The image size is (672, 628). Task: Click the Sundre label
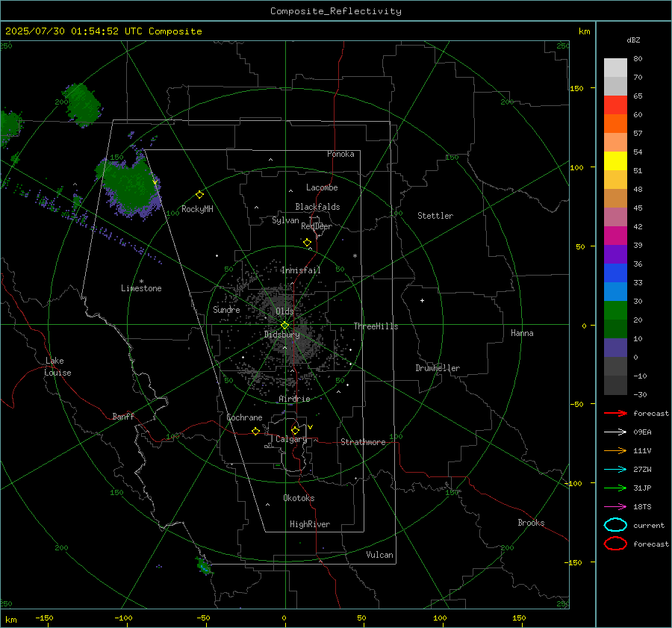click(226, 310)
